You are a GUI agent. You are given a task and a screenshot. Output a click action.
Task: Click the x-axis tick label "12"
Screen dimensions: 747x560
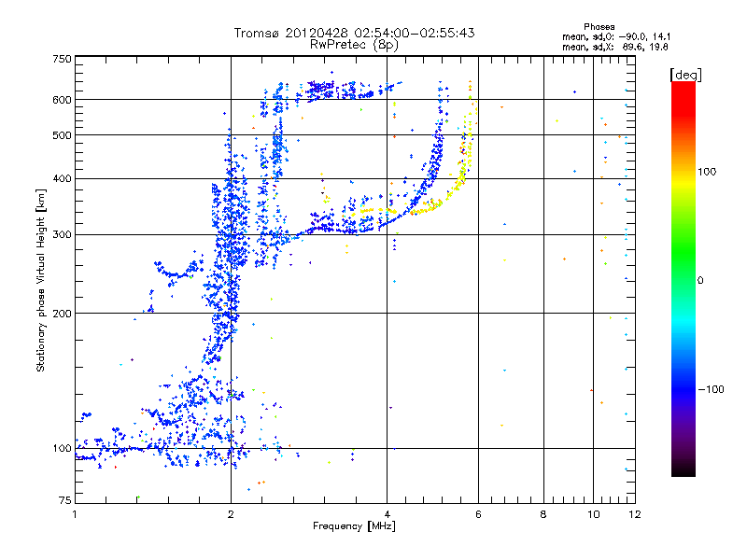coord(635,514)
